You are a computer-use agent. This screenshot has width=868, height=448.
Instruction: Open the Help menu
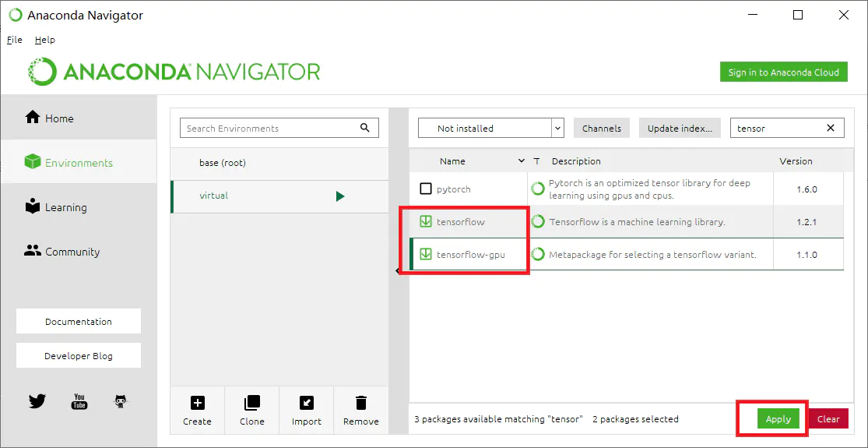click(45, 40)
